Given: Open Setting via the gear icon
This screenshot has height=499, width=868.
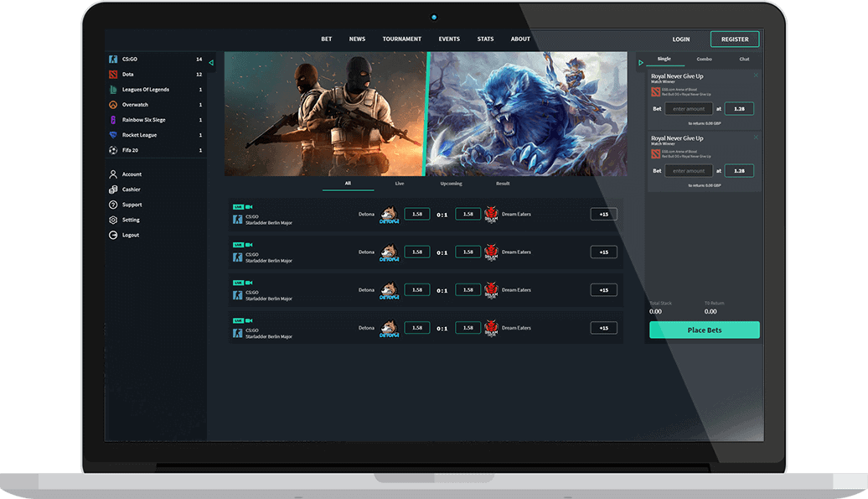Looking at the screenshot, I should coord(113,220).
